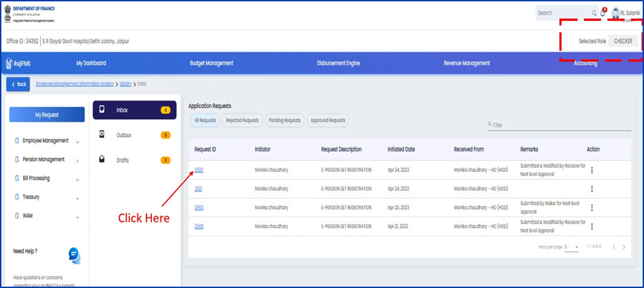Click the Outbox count badge 9
The height and width of the screenshot is (288, 644).
click(165, 135)
